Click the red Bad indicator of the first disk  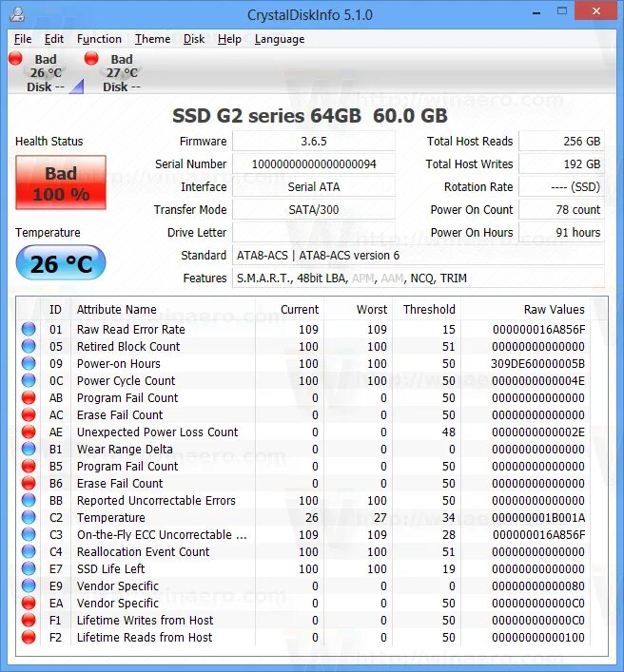tap(15, 58)
